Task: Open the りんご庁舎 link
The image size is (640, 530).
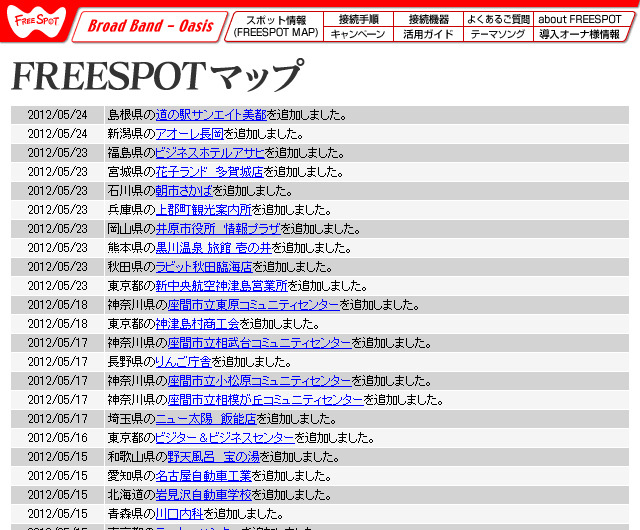Action: 183,361
